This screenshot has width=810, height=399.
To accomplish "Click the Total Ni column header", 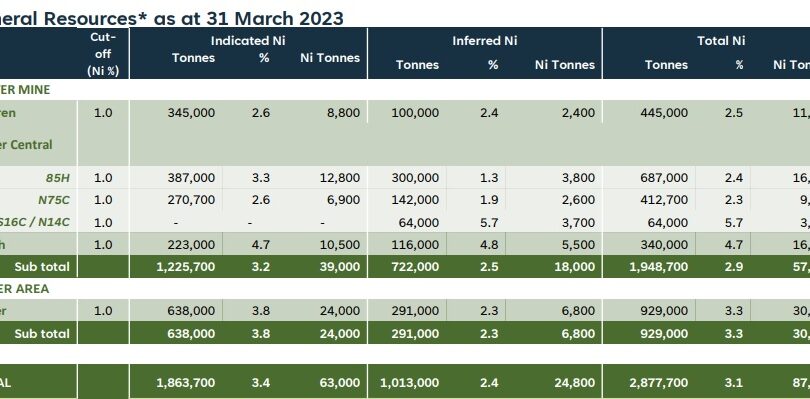I will [x=721, y=40].
